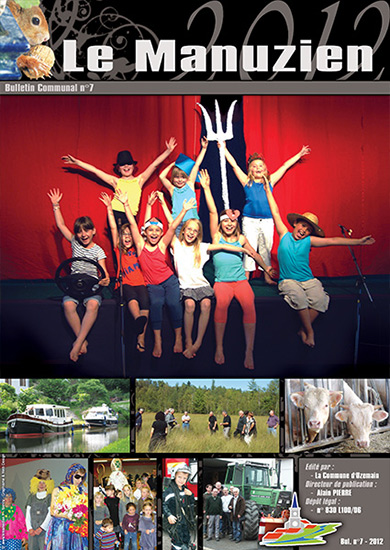The height and width of the screenshot is (550, 390).
Task: Open the carnival costumes photo
Action: point(44,504)
